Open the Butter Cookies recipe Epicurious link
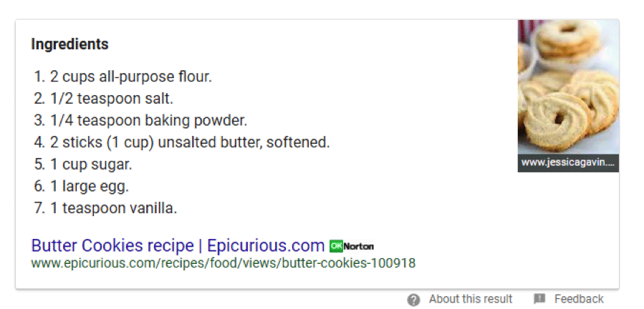 click(178, 245)
